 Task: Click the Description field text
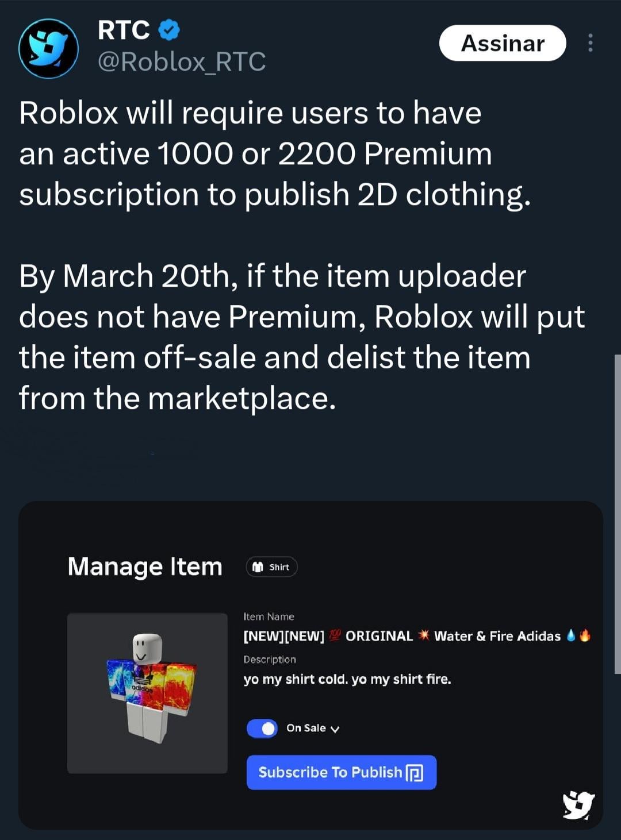[x=347, y=679]
